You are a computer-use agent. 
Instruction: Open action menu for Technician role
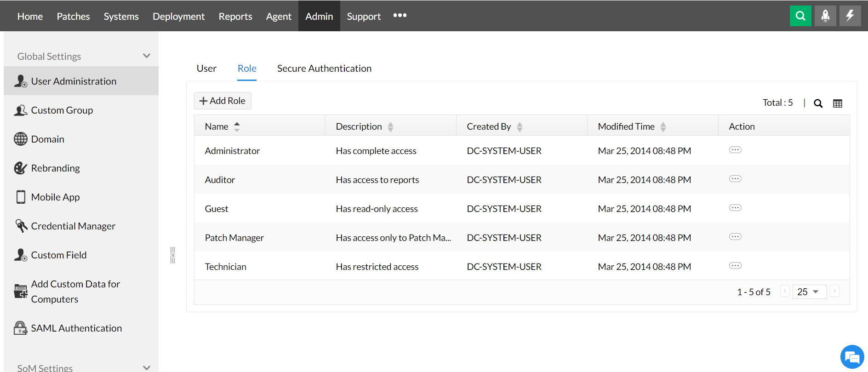click(735, 266)
